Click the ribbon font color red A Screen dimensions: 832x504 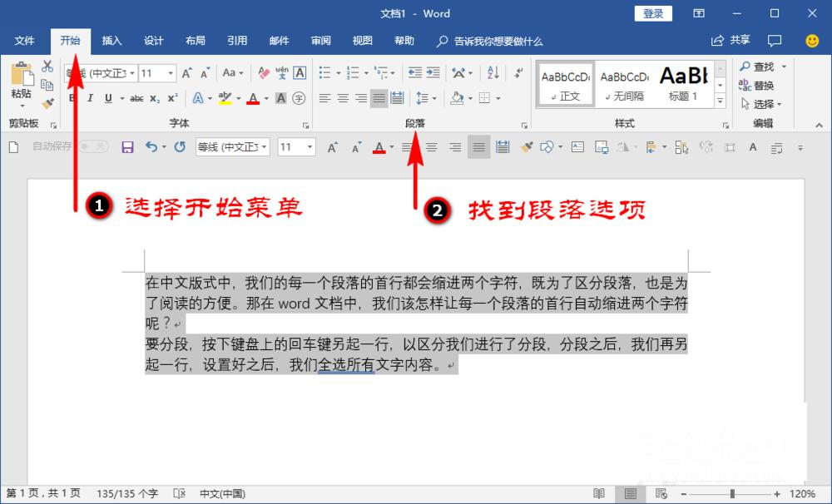tap(253, 98)
